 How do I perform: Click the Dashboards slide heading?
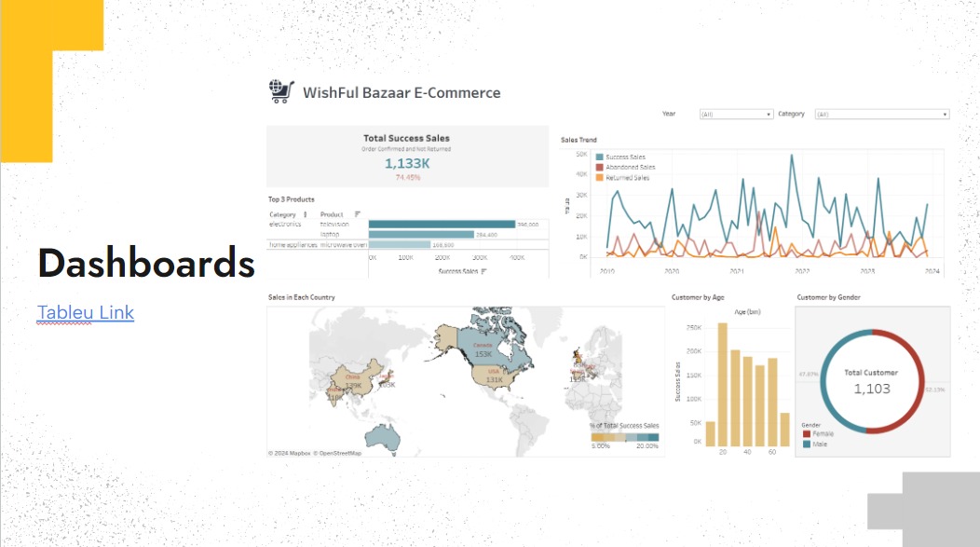click(146, 263)
